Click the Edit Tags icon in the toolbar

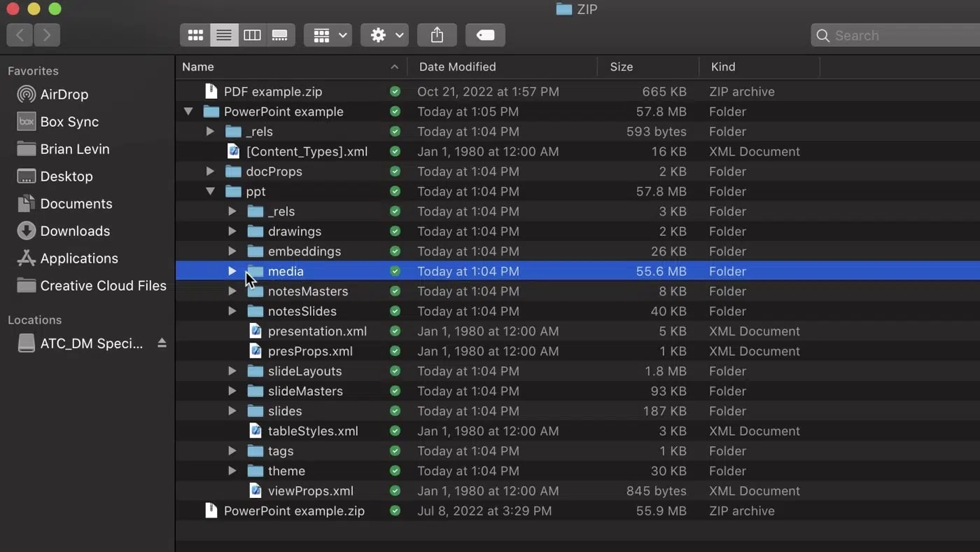[485, 35]
